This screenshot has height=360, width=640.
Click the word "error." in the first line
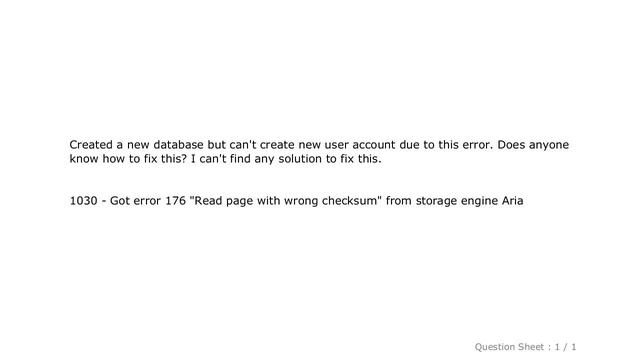[x=478, y=144]
